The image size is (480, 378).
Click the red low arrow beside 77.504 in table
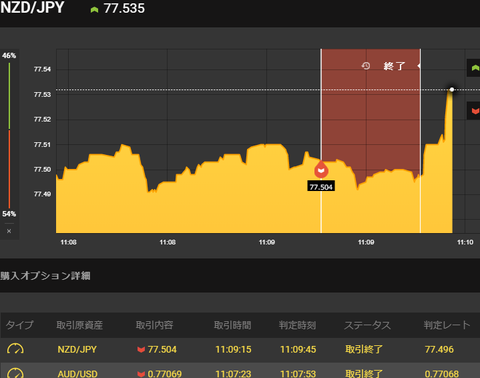[141, 349]
